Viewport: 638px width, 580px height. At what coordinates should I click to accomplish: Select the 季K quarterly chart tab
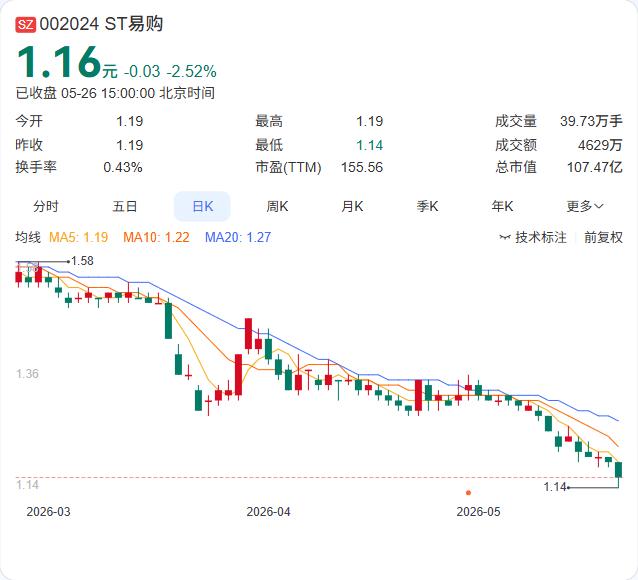point(427,206)
